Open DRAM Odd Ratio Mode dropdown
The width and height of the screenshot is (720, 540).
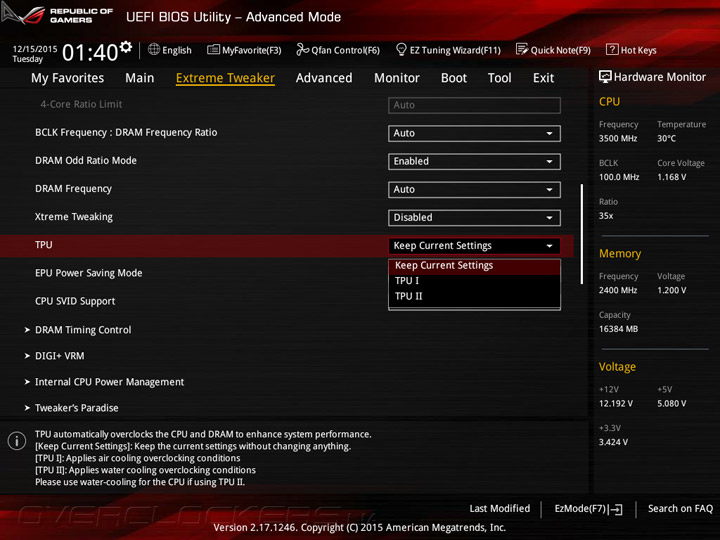pyautogui.click(x=474, y=162)
